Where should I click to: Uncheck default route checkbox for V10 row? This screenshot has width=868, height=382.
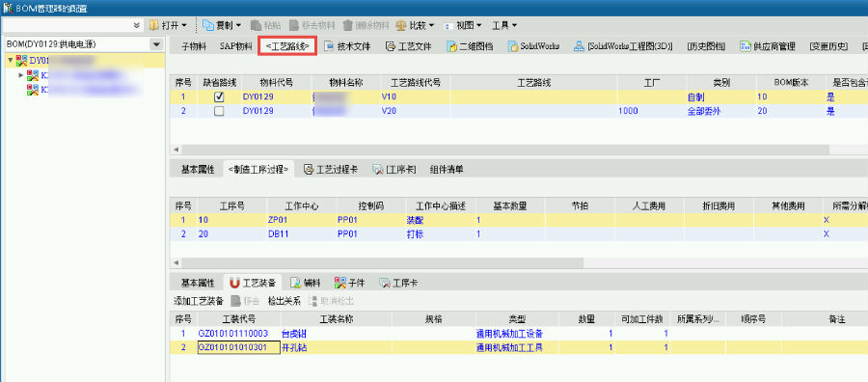[x=219, y=96]
